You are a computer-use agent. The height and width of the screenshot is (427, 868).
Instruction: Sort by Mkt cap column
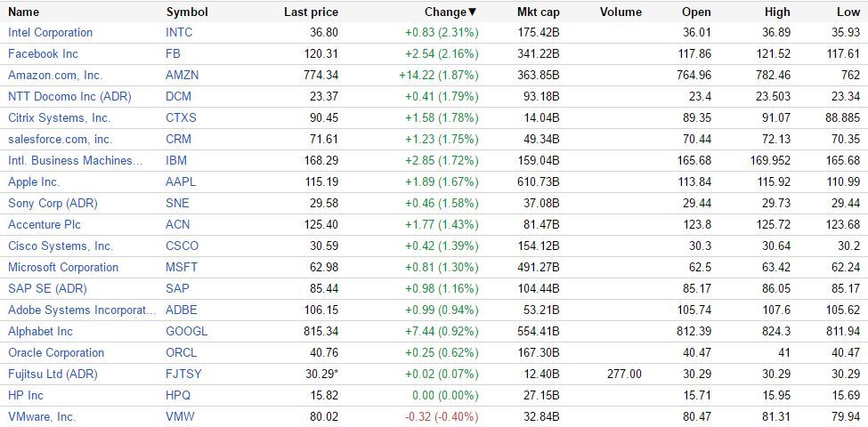(538, 12)
